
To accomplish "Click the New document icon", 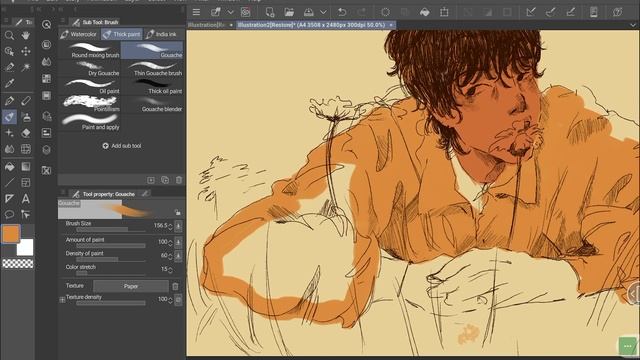I will [x=270, y=12].
